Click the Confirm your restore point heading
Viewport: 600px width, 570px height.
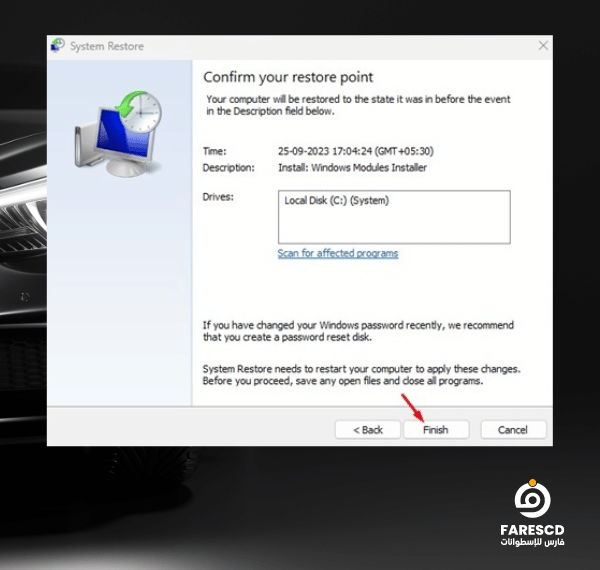tap(288, 77)
